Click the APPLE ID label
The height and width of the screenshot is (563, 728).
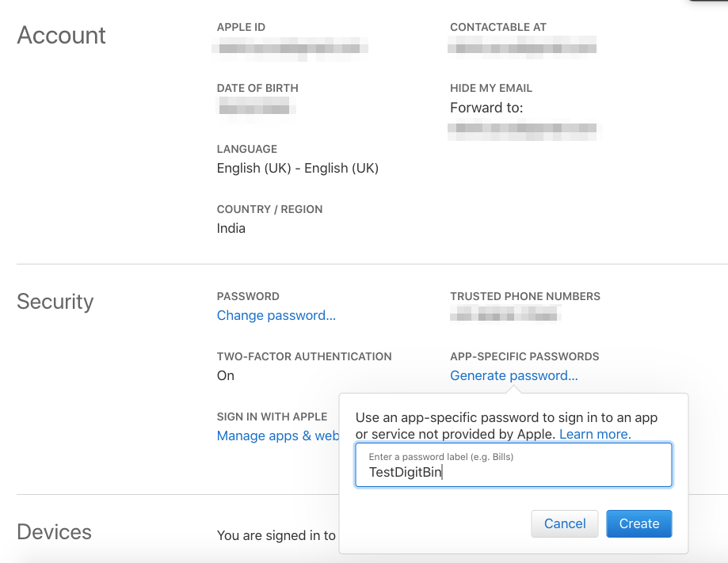pos(241,28)
